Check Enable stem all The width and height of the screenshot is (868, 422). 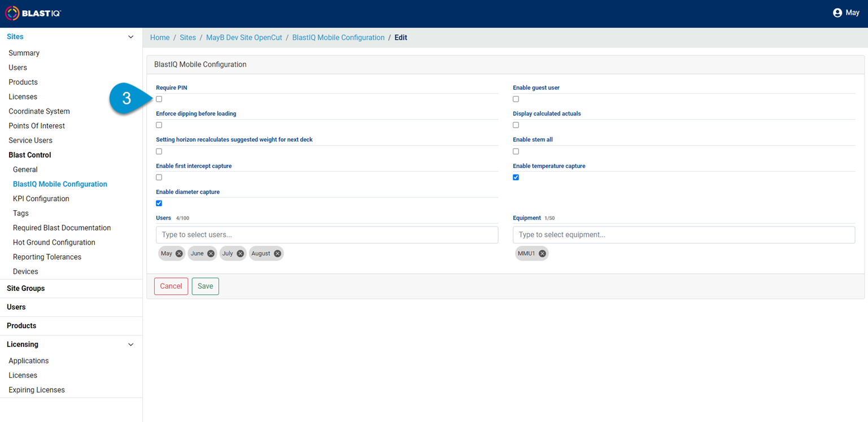tap(516, 151)
